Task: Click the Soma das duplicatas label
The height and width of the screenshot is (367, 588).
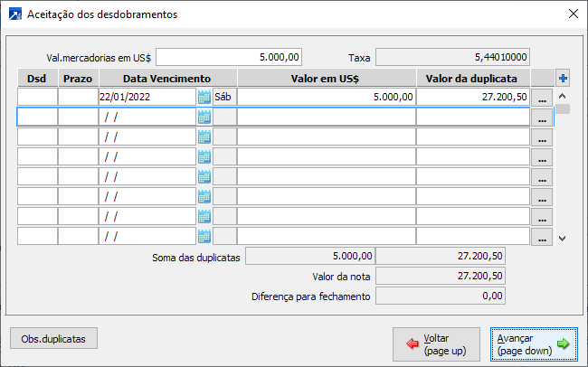Action: (195, 258)
